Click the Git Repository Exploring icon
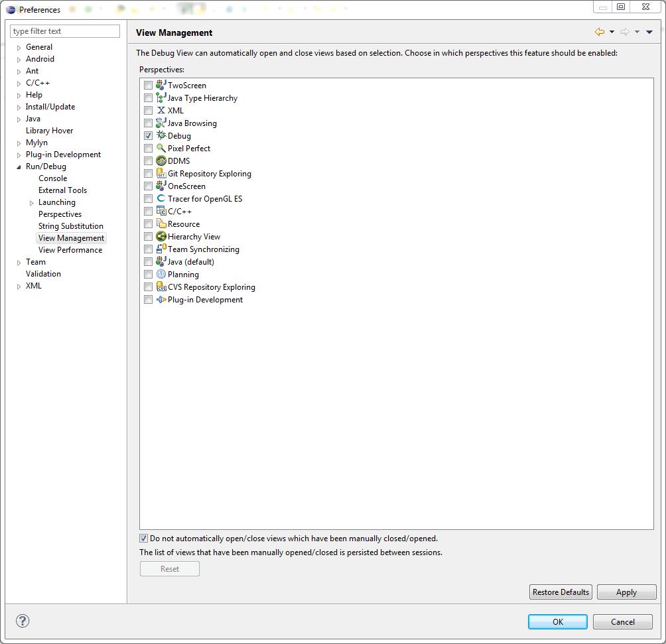 click(161, 173)
